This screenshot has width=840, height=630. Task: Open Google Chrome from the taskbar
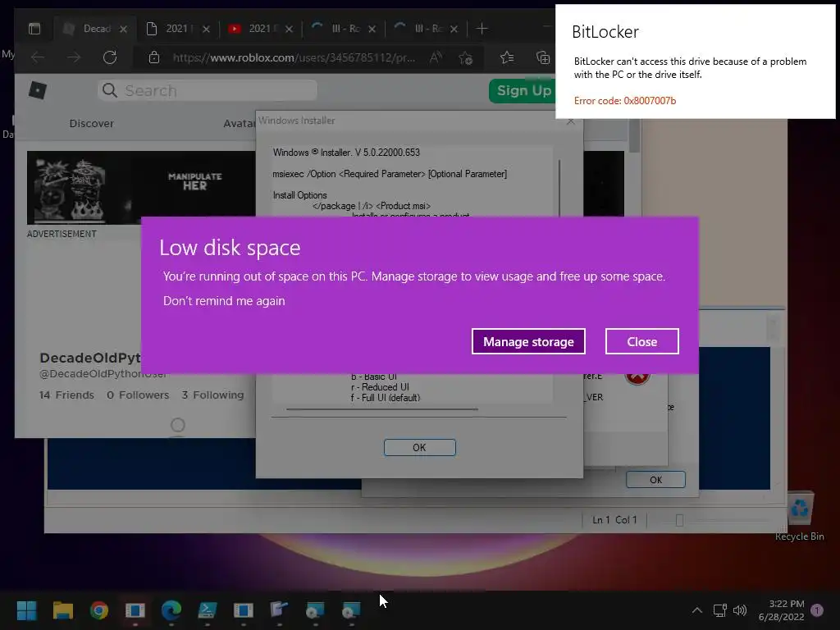click(99, 610)
